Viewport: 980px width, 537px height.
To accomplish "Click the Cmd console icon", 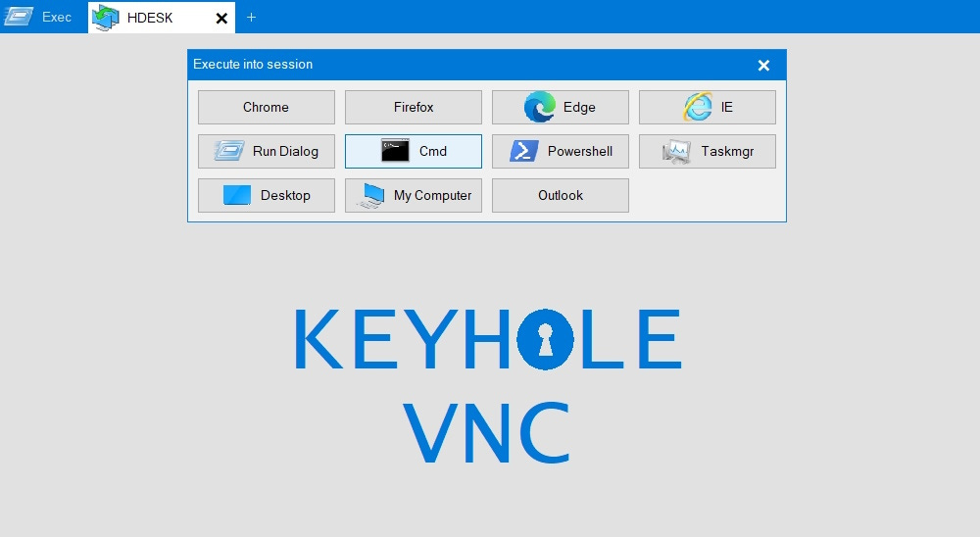I will click(395, 151).
